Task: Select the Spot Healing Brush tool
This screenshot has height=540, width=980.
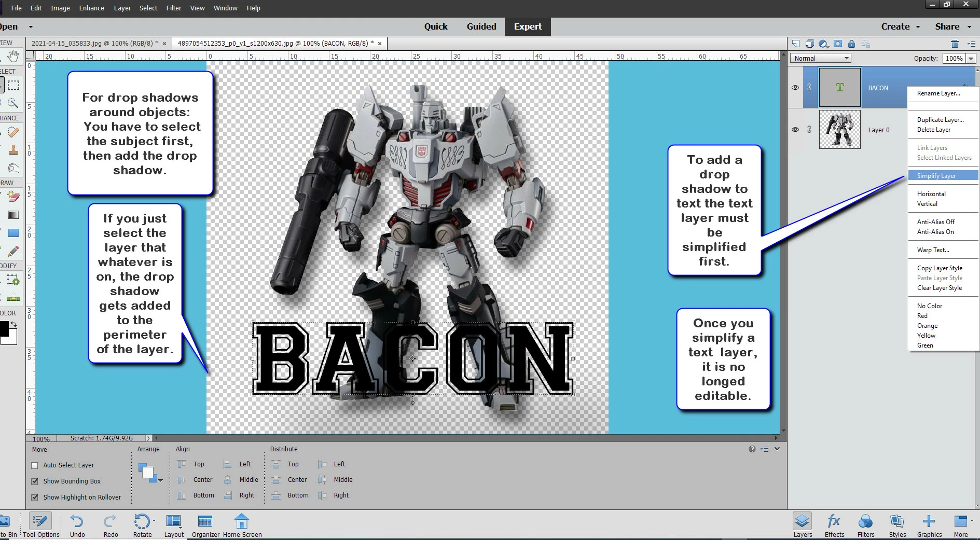Action: tap(13, 132)
